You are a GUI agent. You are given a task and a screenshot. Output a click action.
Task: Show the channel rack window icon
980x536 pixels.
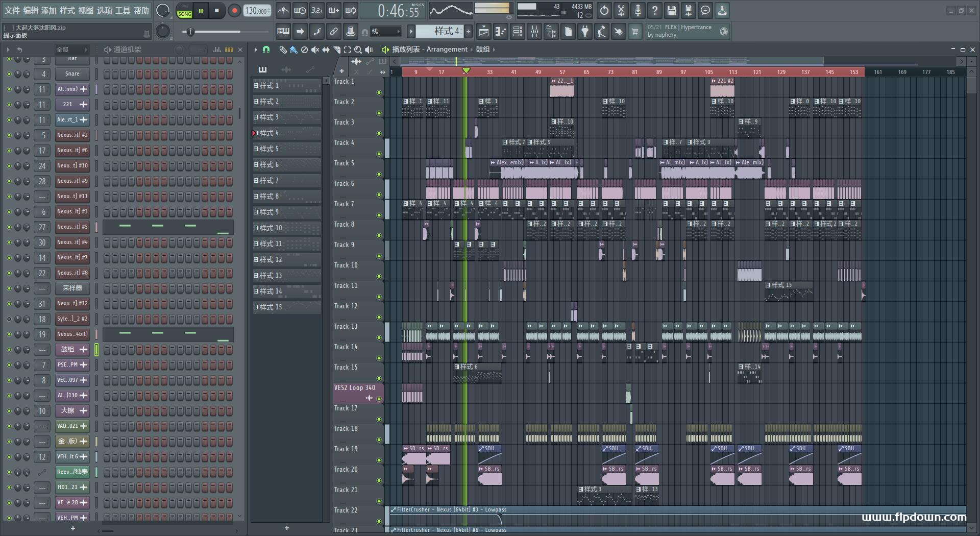pos(518,32)
